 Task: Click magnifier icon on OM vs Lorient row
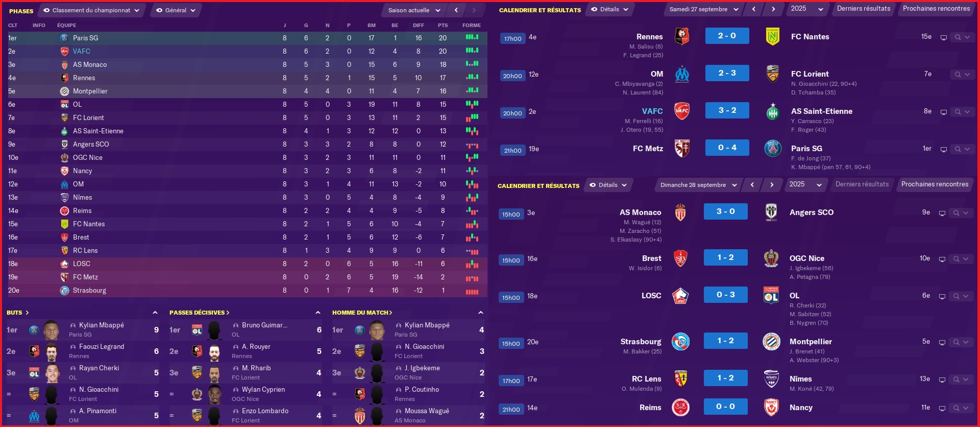[958, 75]
